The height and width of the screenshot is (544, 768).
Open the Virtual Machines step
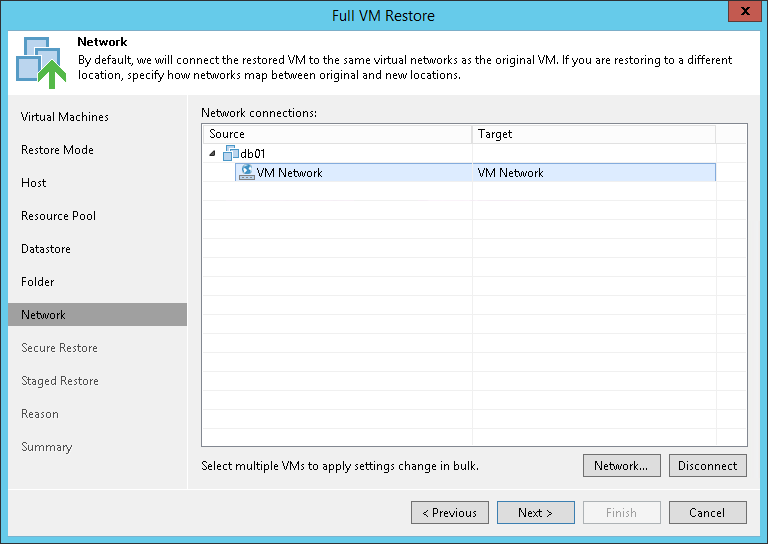point(65,117)
